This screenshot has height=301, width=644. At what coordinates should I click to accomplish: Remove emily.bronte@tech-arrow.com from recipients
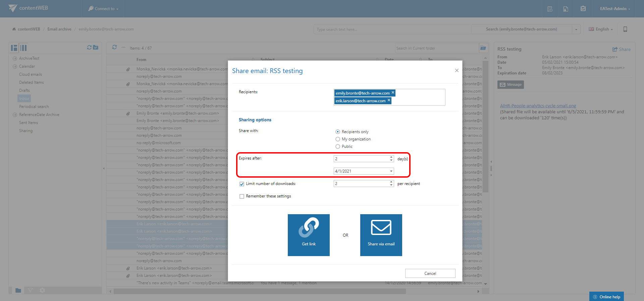pyautogui.click(x=393, y=93)
